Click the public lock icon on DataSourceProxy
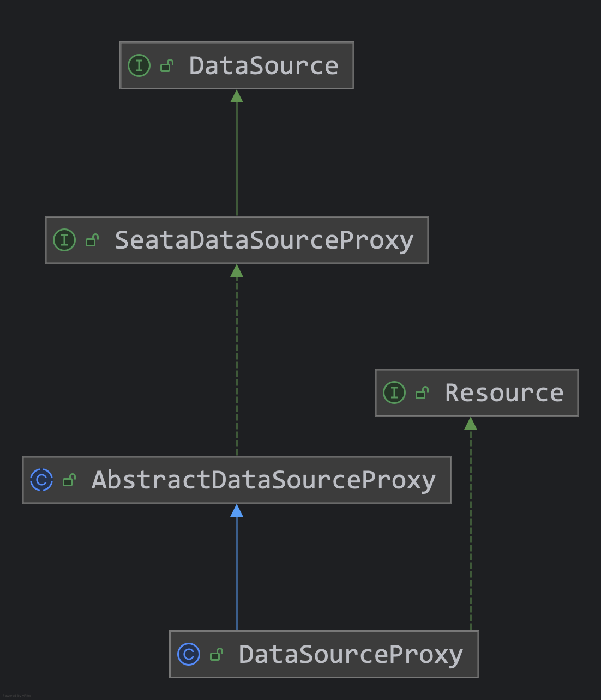This screenshot has height=700, width=601. pyautogui.click(x=217, y=655)
